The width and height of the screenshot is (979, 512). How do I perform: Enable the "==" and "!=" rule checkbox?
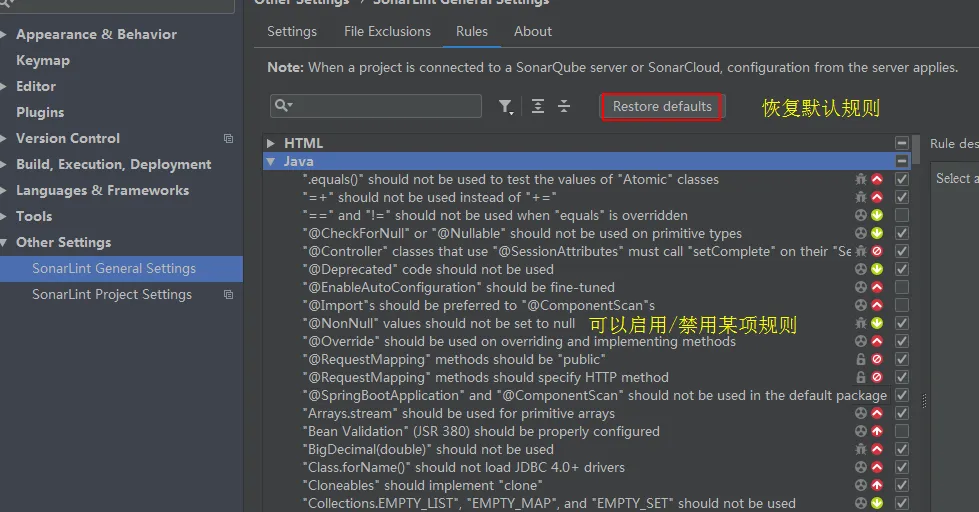[902, 215]
